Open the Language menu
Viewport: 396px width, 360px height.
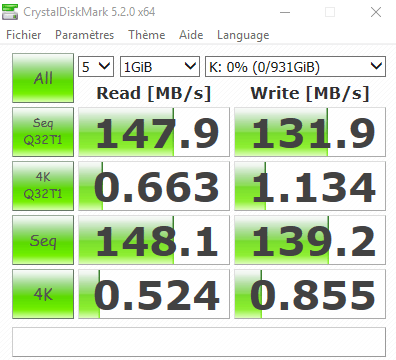(x=243, y=35)
